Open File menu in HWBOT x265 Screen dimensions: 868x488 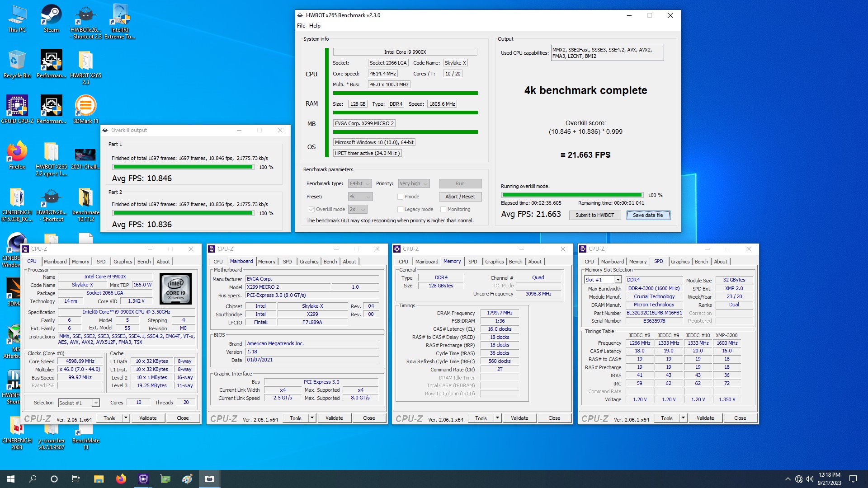pyautogui.click(x=301, y=26)
